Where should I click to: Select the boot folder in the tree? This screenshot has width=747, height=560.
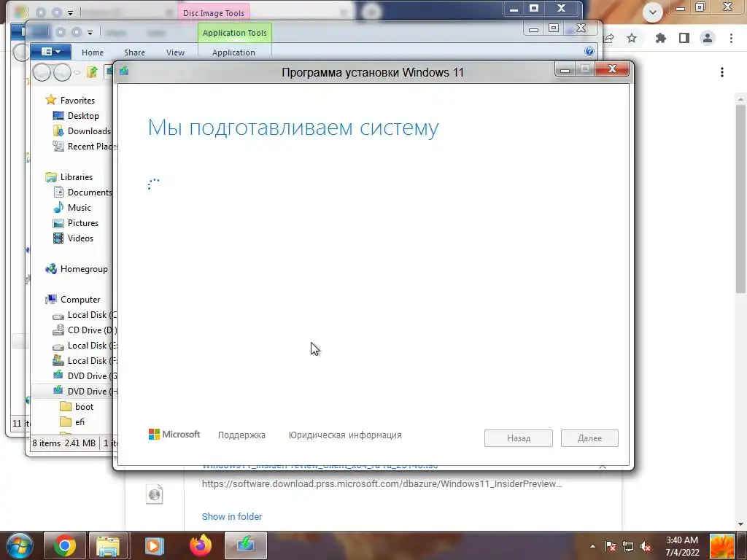(84, 407)
